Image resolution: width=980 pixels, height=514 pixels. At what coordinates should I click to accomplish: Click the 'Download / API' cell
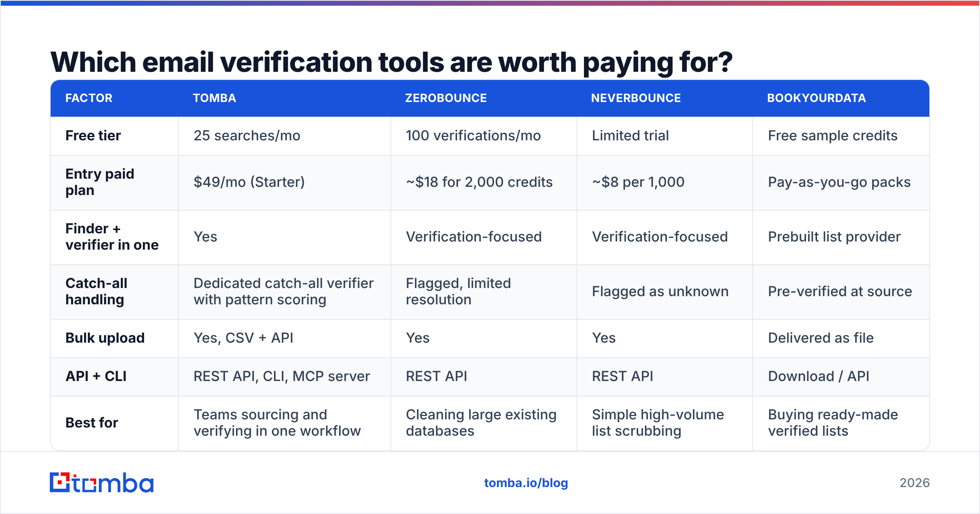[x=819, y=376]
